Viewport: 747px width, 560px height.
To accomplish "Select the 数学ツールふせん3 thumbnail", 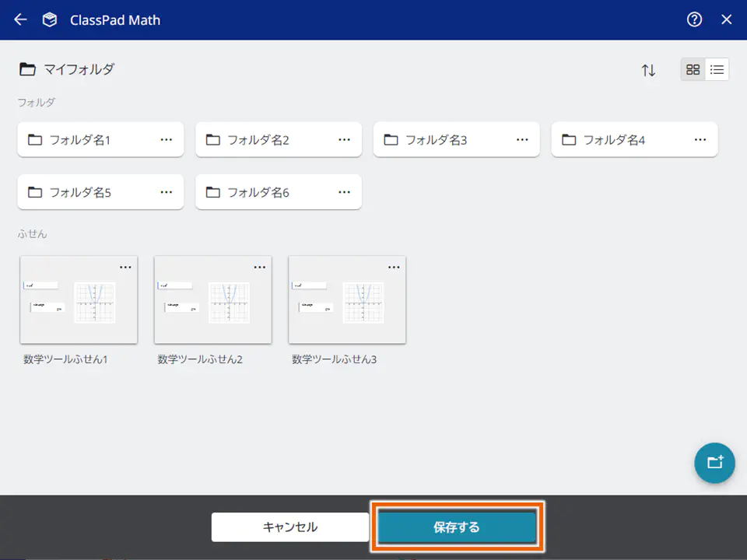I will [347, 301].
